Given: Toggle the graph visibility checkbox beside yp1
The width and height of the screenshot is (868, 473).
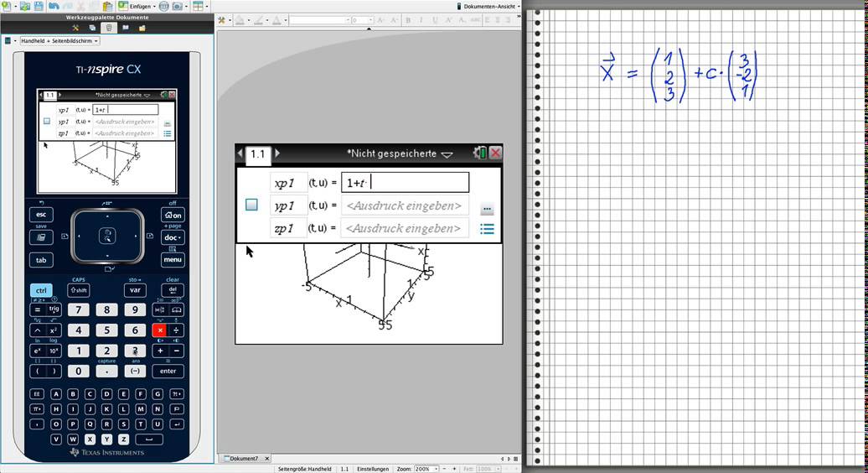Looking at the screenshot, I should [251, 205].
